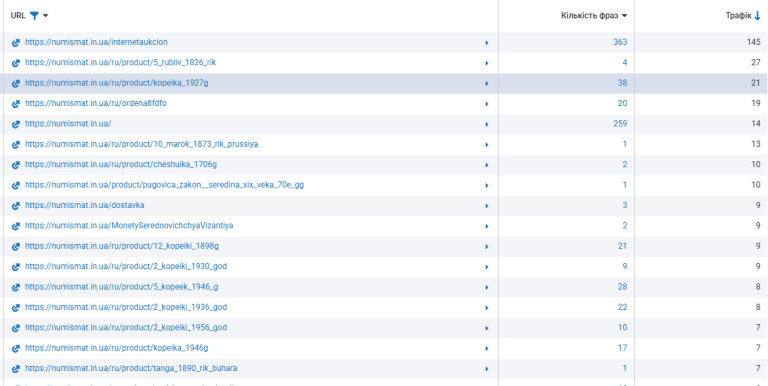
Task: Click phrase count 363 for internetaukcion
Action: (x=620, y=42)
